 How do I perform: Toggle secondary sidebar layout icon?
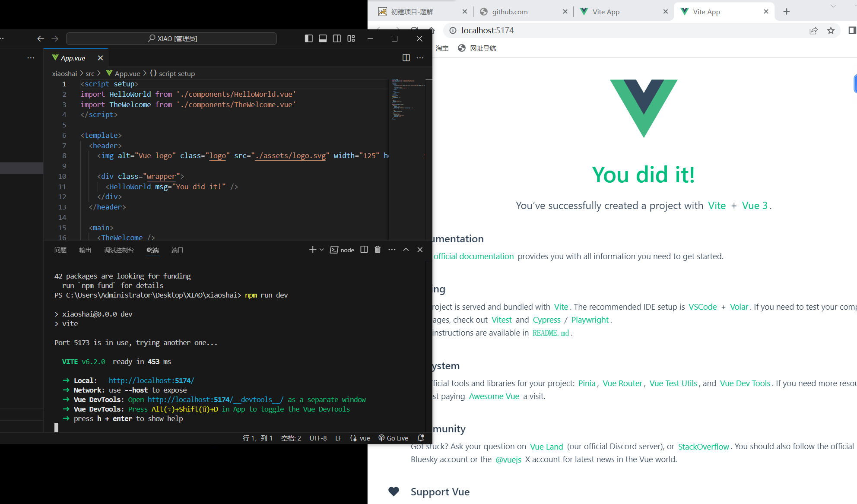[x=337, y=38]
